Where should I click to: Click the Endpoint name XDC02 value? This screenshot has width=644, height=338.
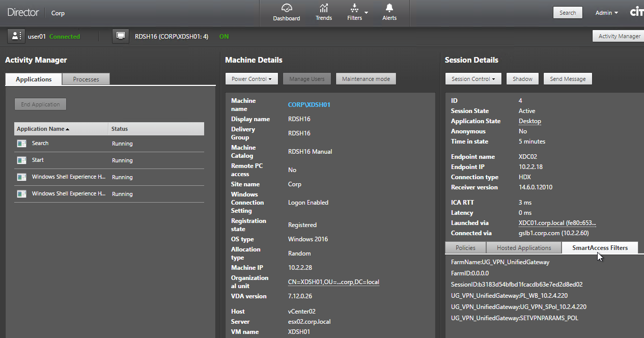click(528, 157)
